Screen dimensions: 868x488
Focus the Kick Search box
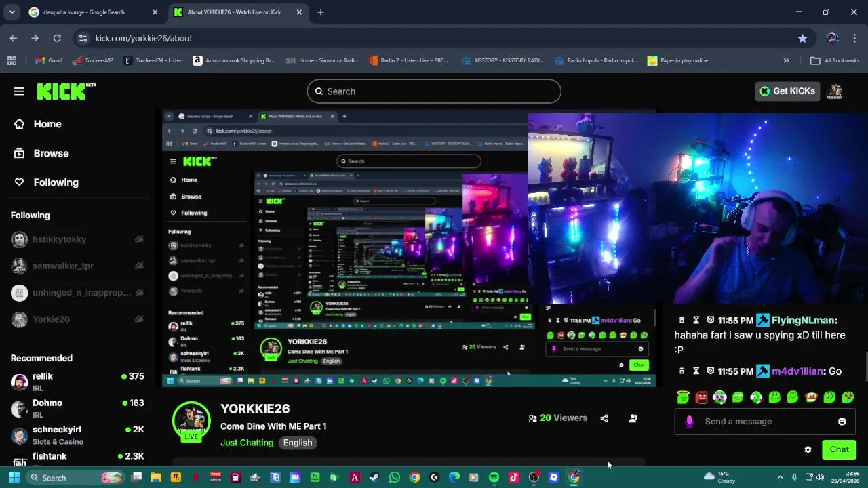(434, 91)
